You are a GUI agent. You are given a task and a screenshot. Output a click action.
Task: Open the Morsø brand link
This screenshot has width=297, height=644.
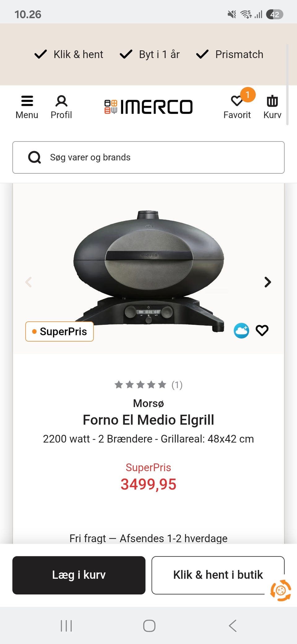(x=148, y=403)
